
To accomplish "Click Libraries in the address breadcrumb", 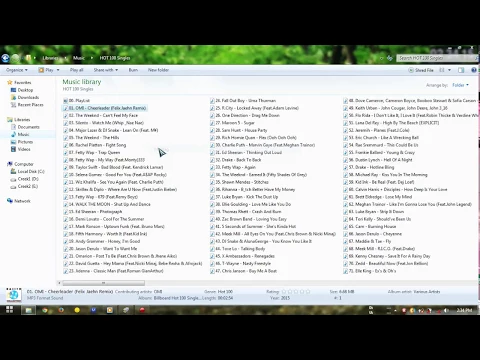I will click(x=50, y=58).
